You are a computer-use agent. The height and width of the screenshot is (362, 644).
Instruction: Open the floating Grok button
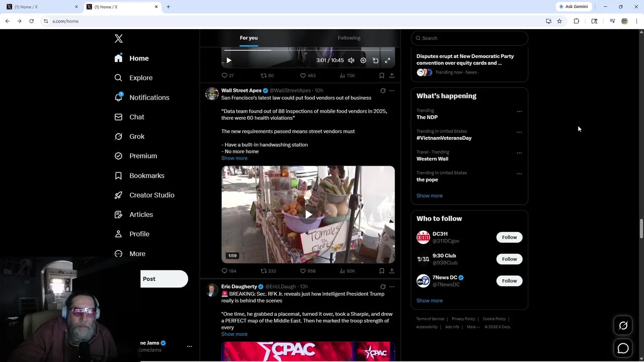[x=623, y=326]
